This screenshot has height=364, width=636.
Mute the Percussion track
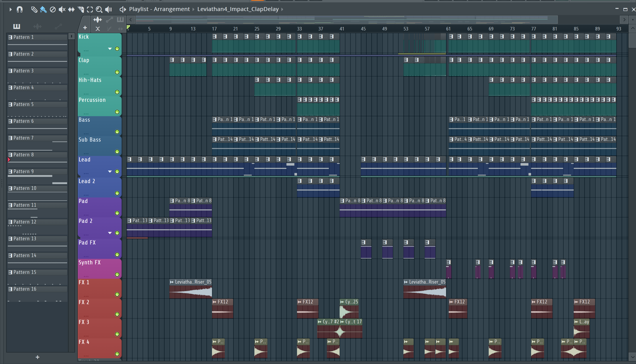click(x=117, y=112)
